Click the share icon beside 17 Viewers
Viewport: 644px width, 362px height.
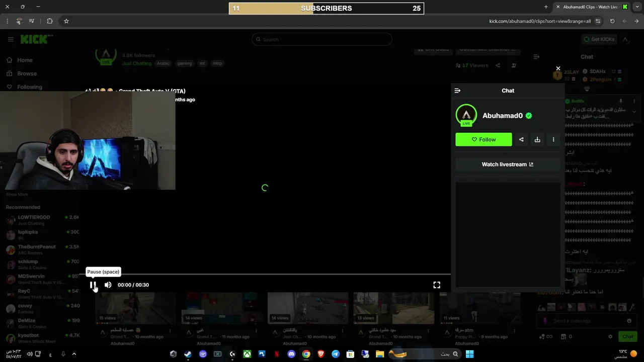[x=498, y=65]
